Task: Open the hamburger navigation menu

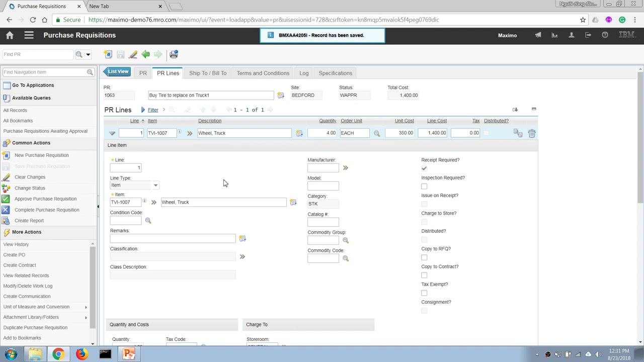Action: 29,35
